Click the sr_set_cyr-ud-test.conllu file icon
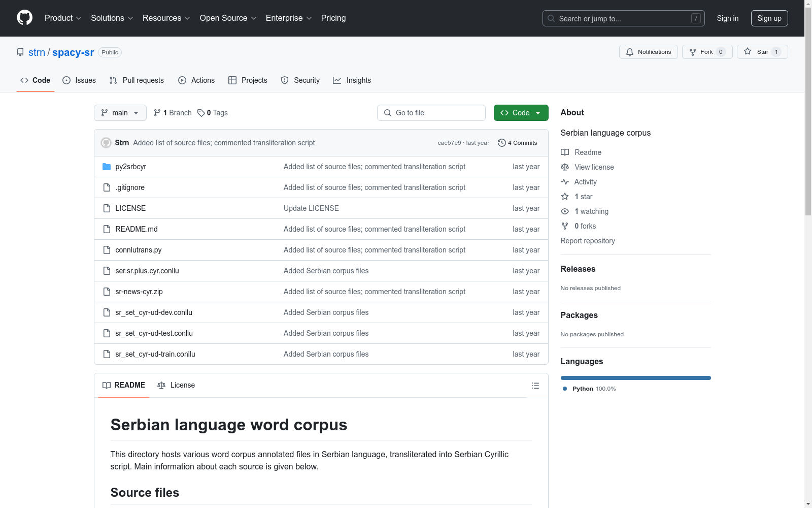Screen dimensions: 812x508 point(107,333)
